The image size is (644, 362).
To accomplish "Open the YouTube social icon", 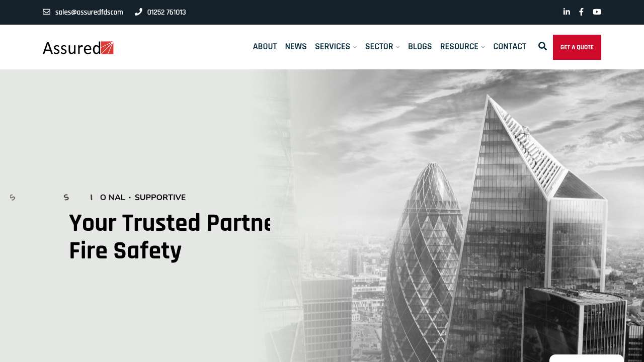I will point(597,12).
